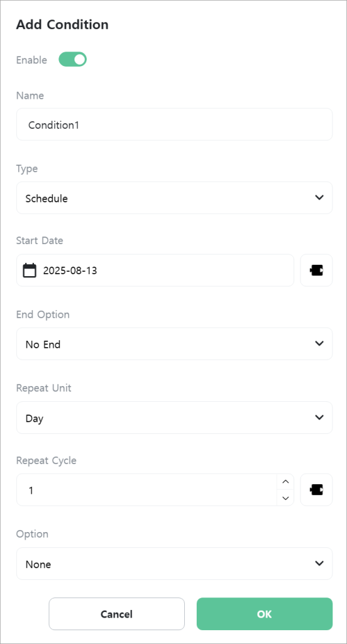Click the chevron arrow in Repeat Unit field
The height and width of the screenshot is (644, 347).
(x=319, y=418)
